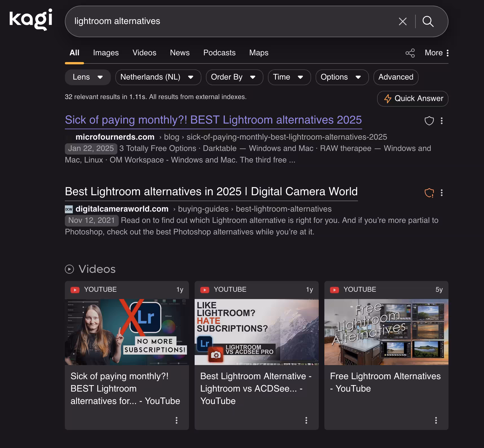Click the play icon next to the Videos heading
Image resolution: width=484 pixels, height=448 pixels.
[x=70, y=269]
